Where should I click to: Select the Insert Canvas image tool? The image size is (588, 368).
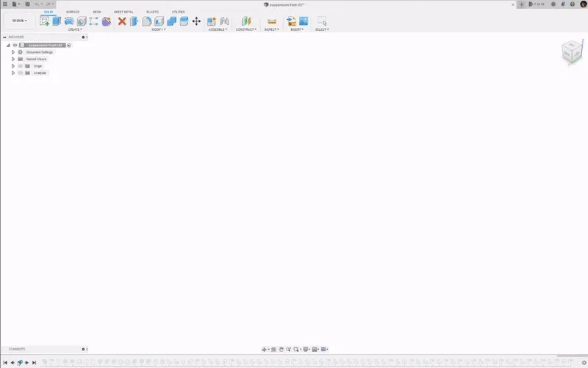point(304,21)
